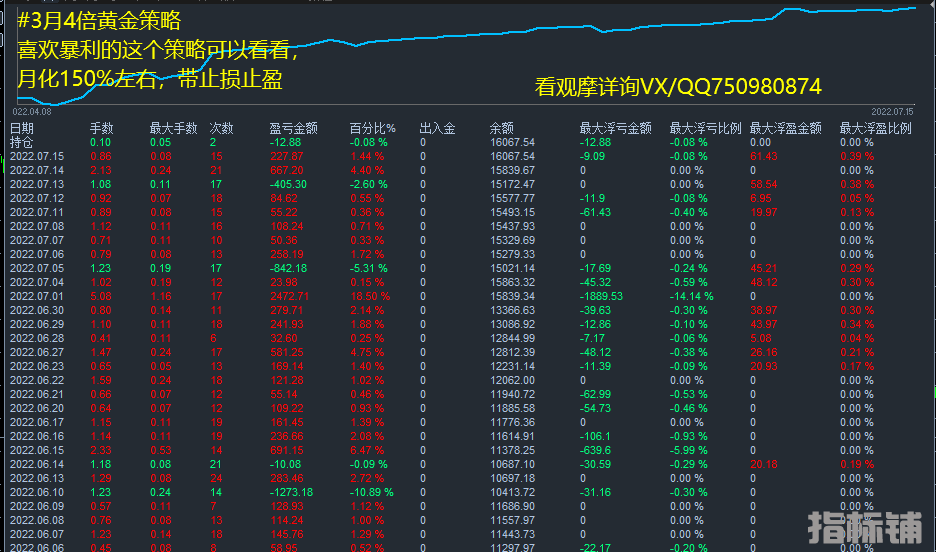Click the text 月化150%左右，带止损止盈
Image resolution: width=936 pixels, height=552 pixels.
(150, 79)
